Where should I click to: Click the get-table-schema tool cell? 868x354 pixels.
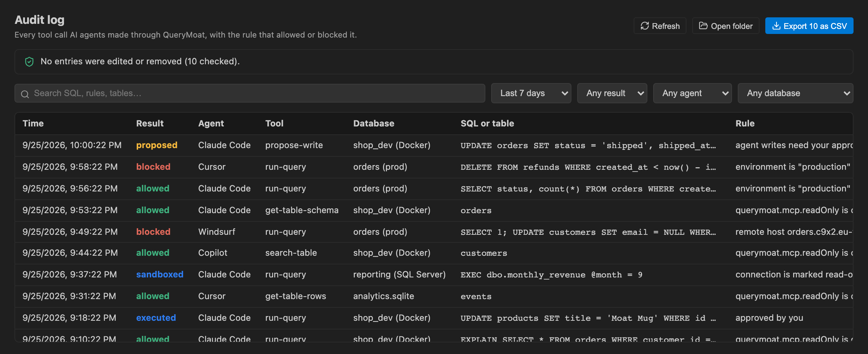point(302,210)
